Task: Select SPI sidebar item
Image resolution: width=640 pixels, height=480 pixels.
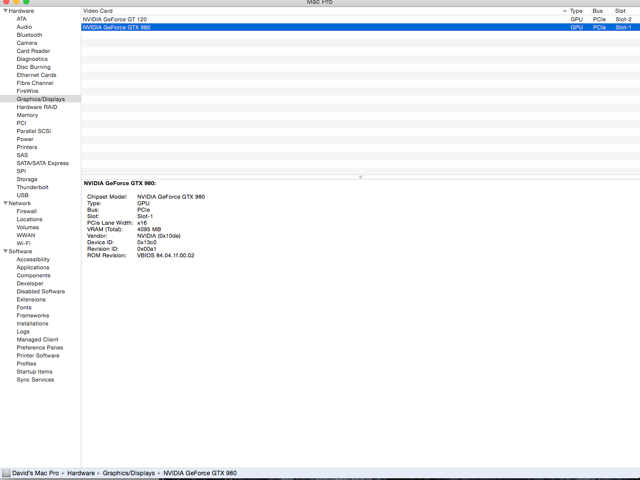Action: click(21, 171)
